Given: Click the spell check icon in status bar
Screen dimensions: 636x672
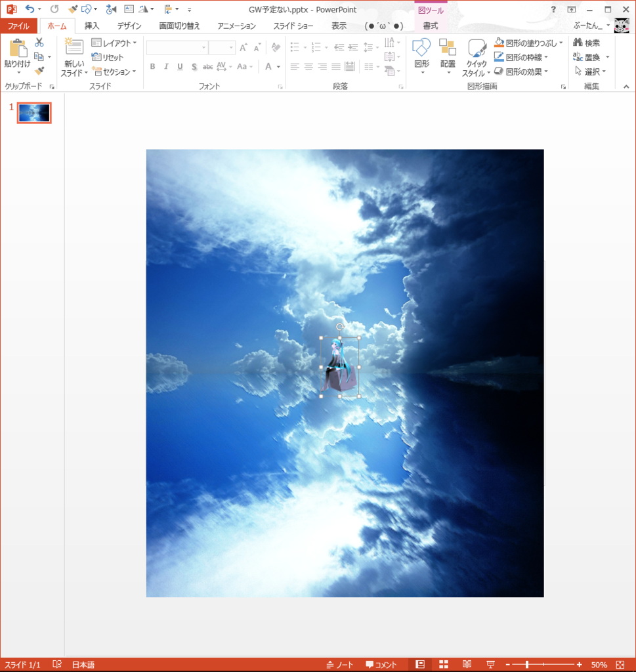Looking at the screenshot, I should pos(57,664).
